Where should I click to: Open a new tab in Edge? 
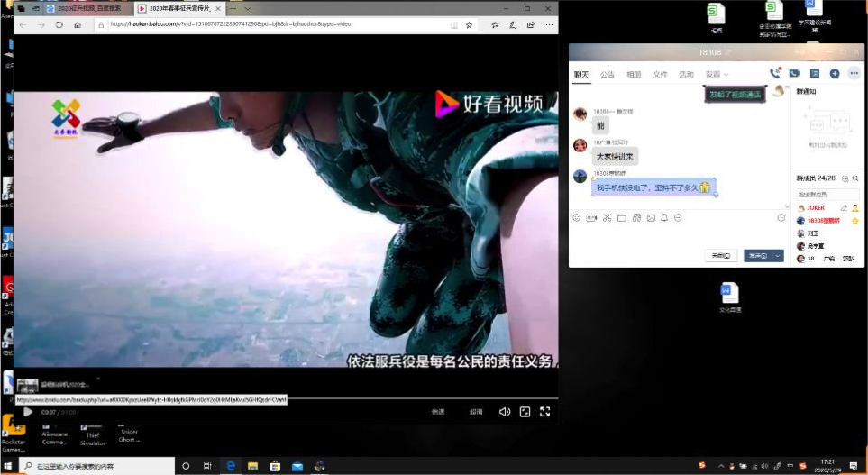(x=233, y=9)
